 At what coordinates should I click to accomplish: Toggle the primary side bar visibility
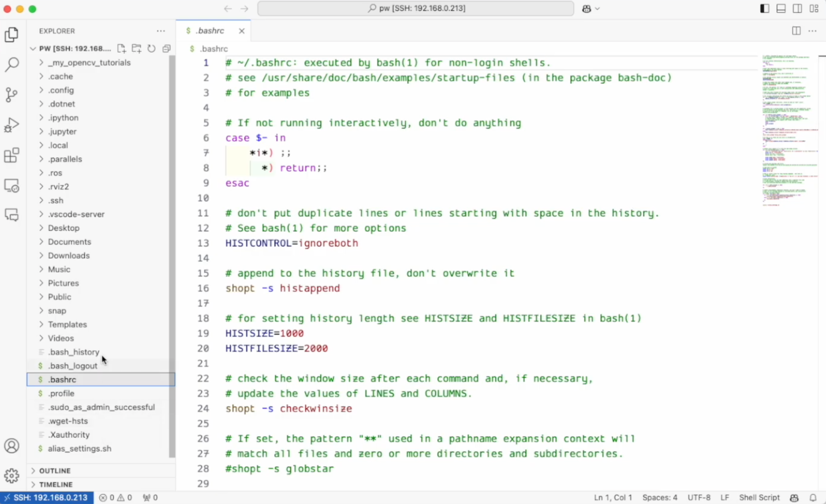764,8
